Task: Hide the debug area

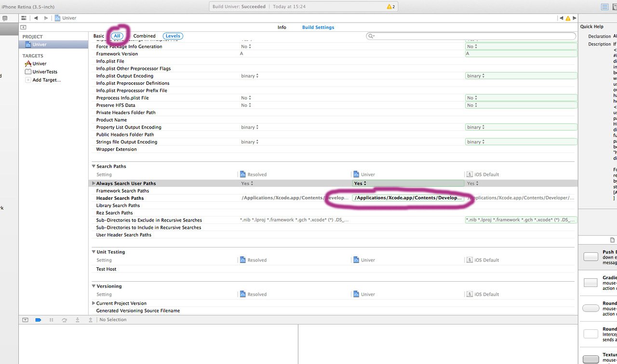Action: [25, 320]
